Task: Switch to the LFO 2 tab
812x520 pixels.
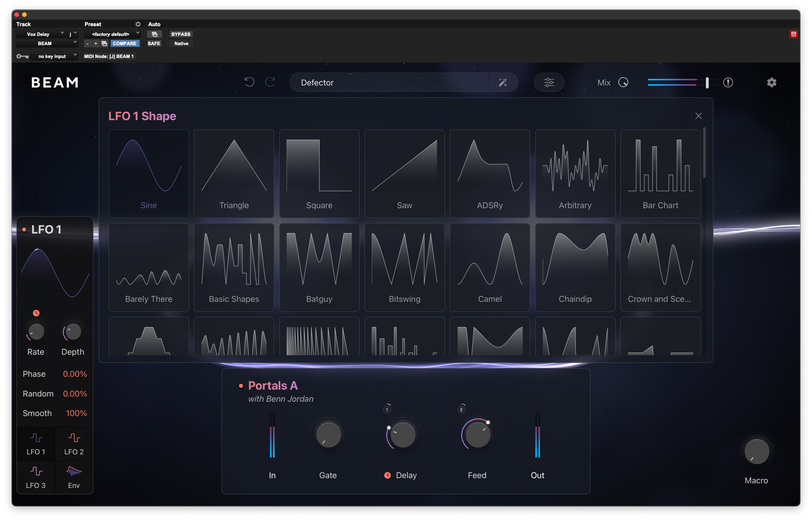Action: pyautogui.click(x=74, y=444)
